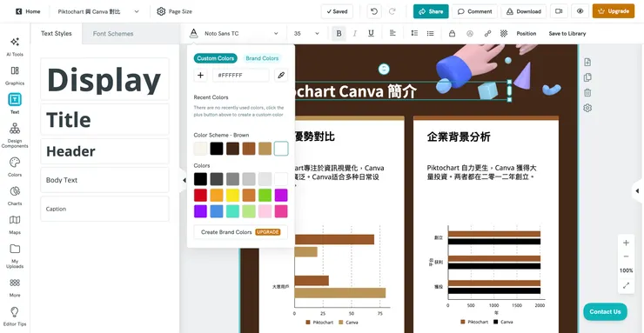Open the Comment button
Screen dimensions: 644x333
[x=475, y=11]
